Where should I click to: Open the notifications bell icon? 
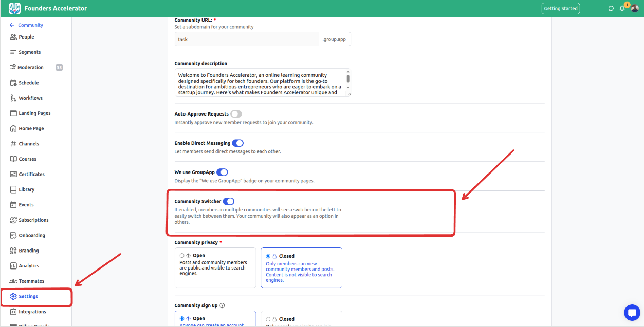(622, 8)
